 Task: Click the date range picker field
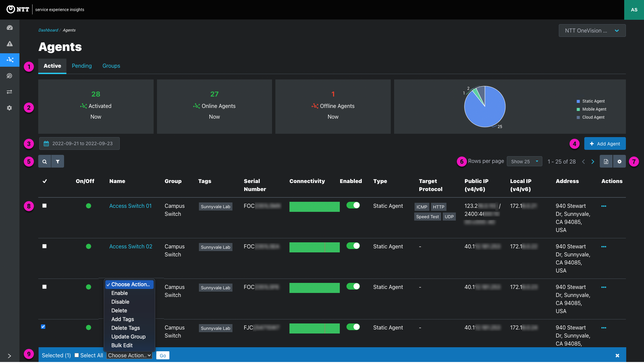[x=79, y=143]
